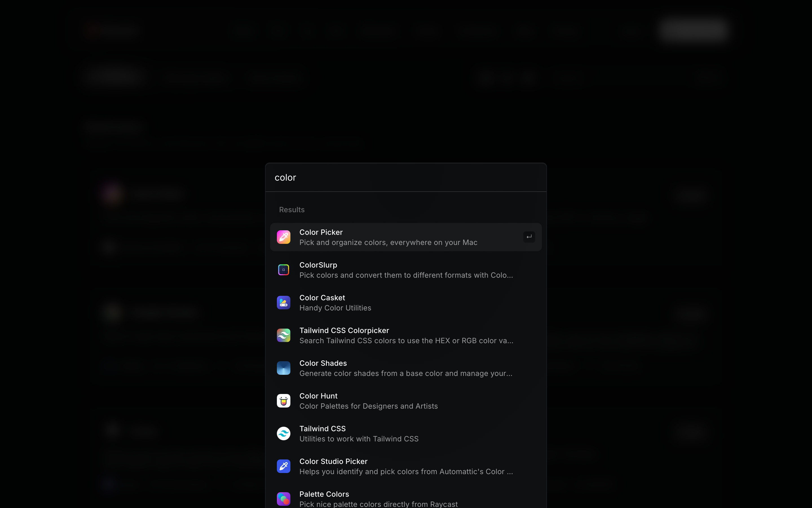Open the Tailwind CSS Colorpicker result title
Viewport: 812px width, 508px height.
(344, 330)
